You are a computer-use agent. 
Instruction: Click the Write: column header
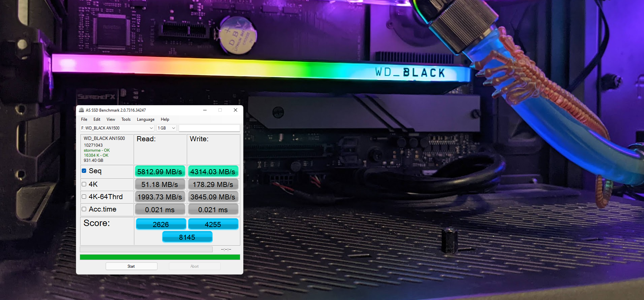[199, 139]
